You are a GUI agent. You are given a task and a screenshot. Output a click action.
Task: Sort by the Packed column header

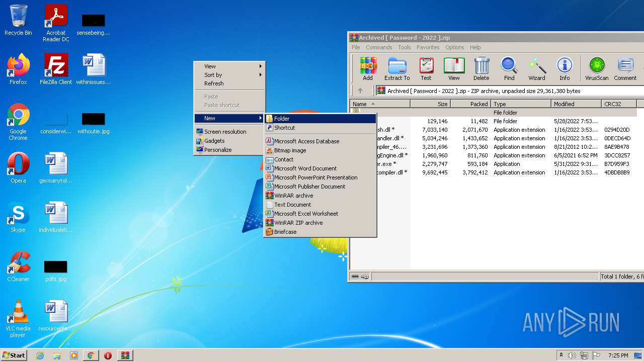coord(470,104)
